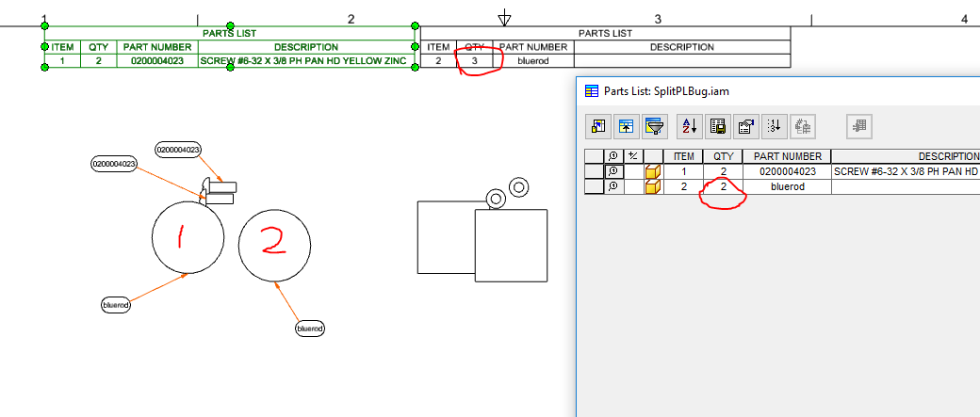Select the row header of the bluerod row

[595, 186]
